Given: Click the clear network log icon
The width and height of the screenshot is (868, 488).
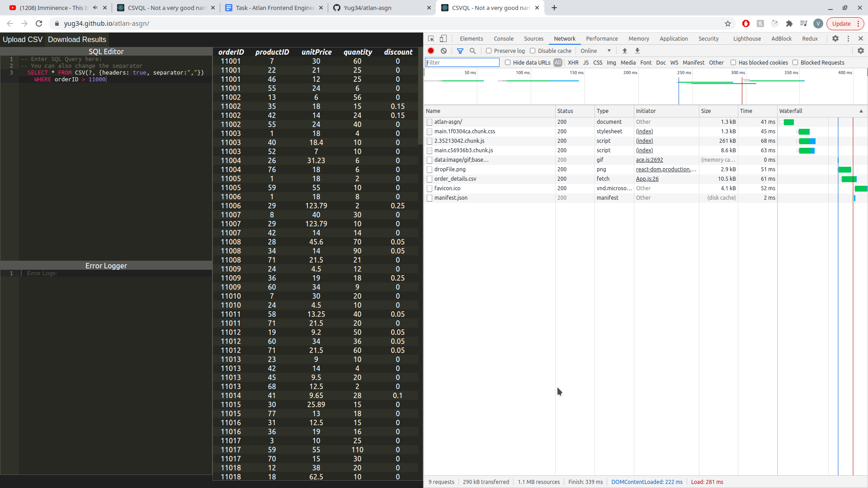Looking at the screenshot, I should pyautogui.click(x=443, y=51).
